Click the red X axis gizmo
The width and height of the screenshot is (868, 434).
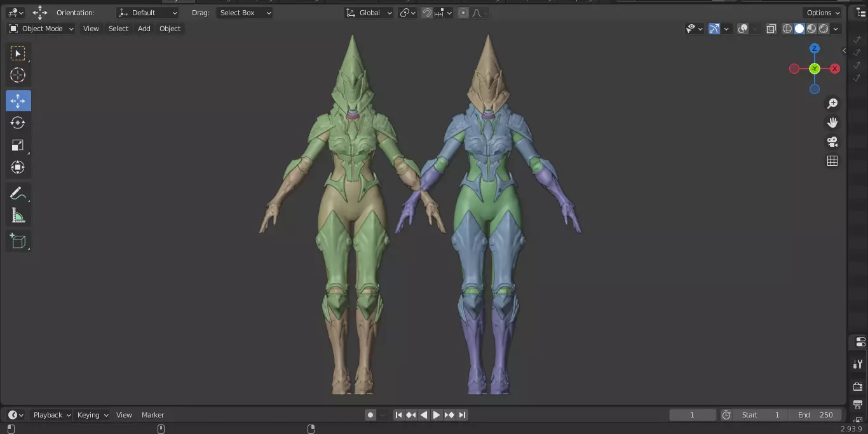tap(835, 69)
